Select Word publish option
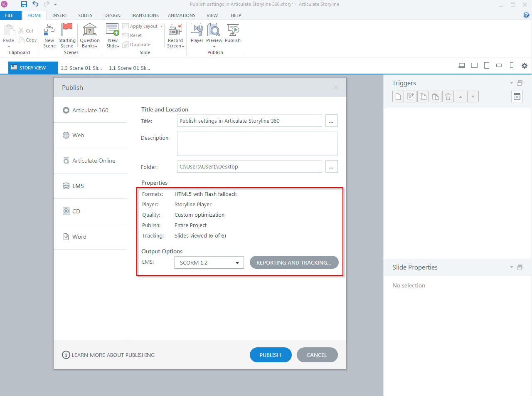The width and height of the screenshot is (532, 396). click(90, 237)
